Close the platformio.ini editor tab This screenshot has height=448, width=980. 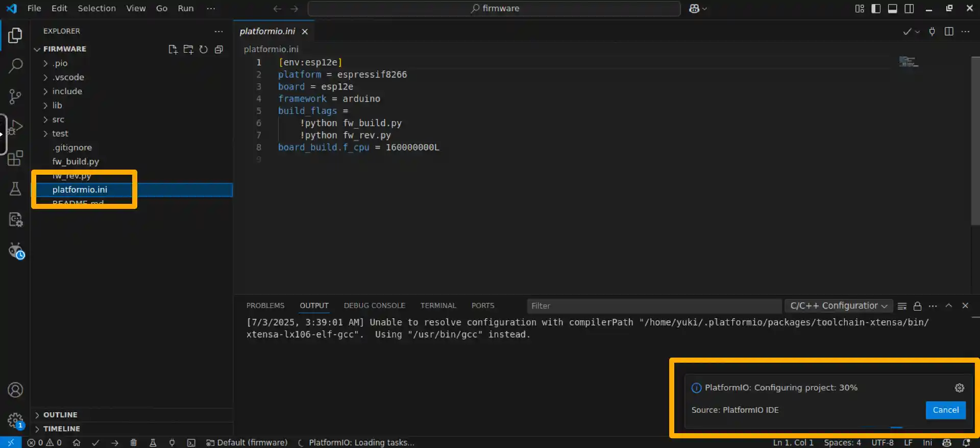pyautogui.click(x=305, y=32)
